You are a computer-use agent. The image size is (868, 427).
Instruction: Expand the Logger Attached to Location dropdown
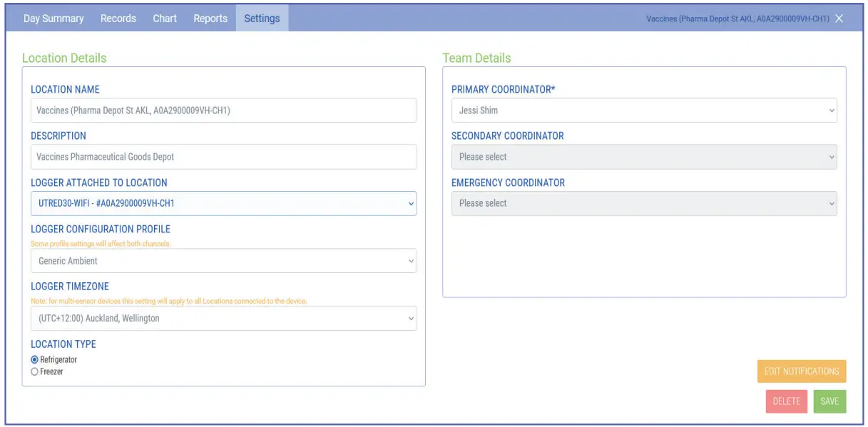(223, 203)
